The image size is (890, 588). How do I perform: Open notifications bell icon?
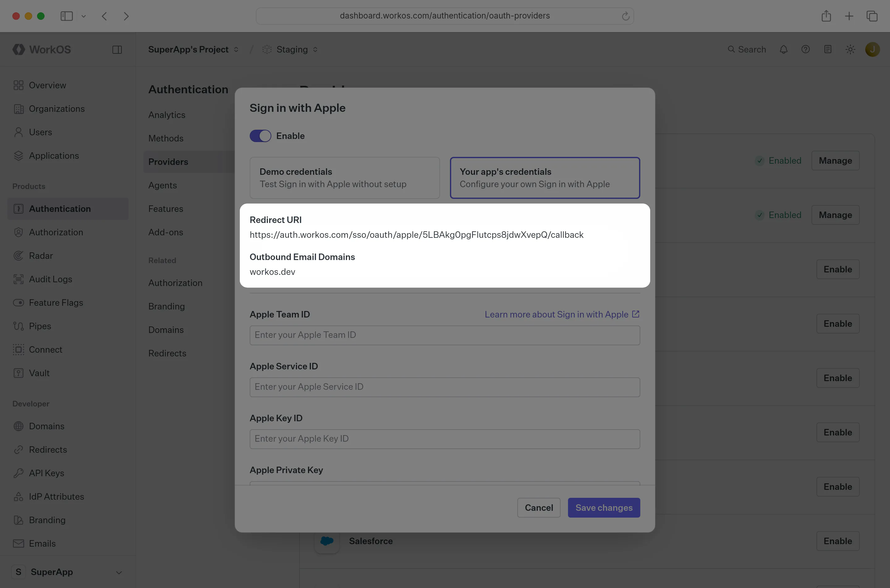click(x=783, y=49)
